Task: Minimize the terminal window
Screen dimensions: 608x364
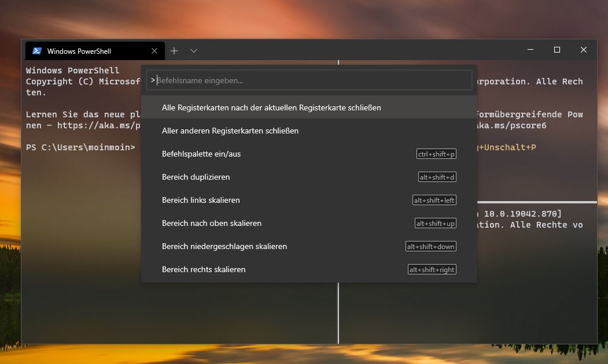Action: (x=530, y=50)
